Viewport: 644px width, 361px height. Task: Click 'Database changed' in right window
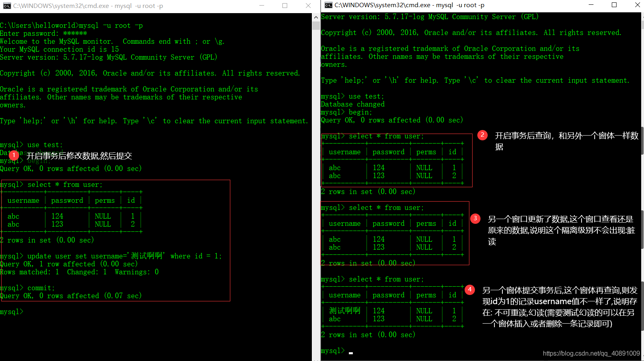click(353, 104)
